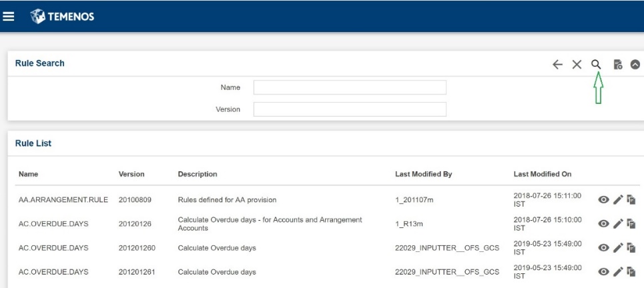644x288 pixels.
Task: Open the hamburger navigation menu
Action: click(x=9, y=17)
